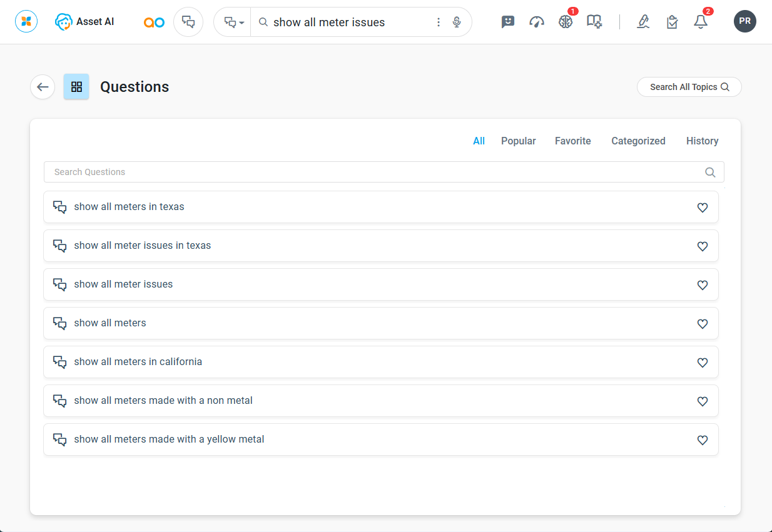The width and height of the screenshot is (772, 532).
Task: Click the brain icon with red badge
Action: (566, 22)
